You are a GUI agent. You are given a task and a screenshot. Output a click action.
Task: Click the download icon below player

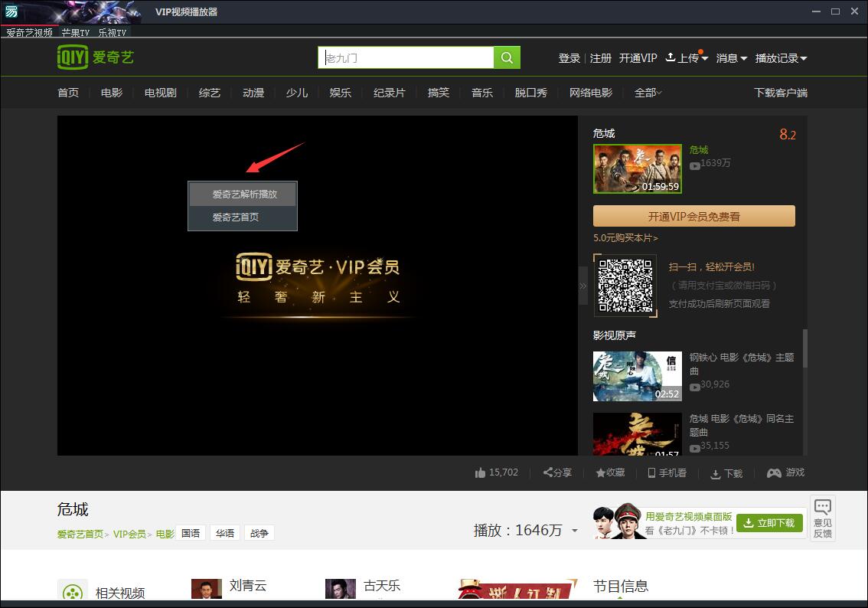pos(715,474)
